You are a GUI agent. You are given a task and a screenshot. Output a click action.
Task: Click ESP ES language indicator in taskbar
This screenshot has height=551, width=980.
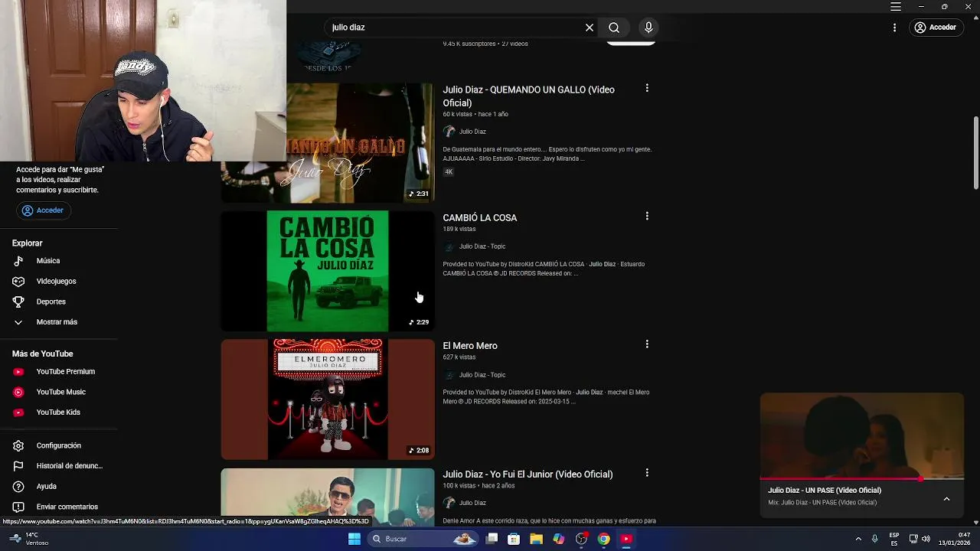coord(894,539)
